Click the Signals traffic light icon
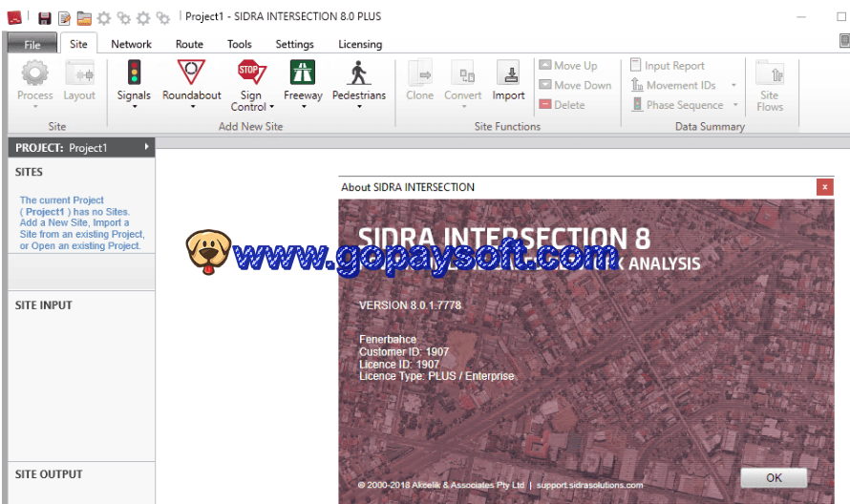The image size is (850, 504). point(134,73)
